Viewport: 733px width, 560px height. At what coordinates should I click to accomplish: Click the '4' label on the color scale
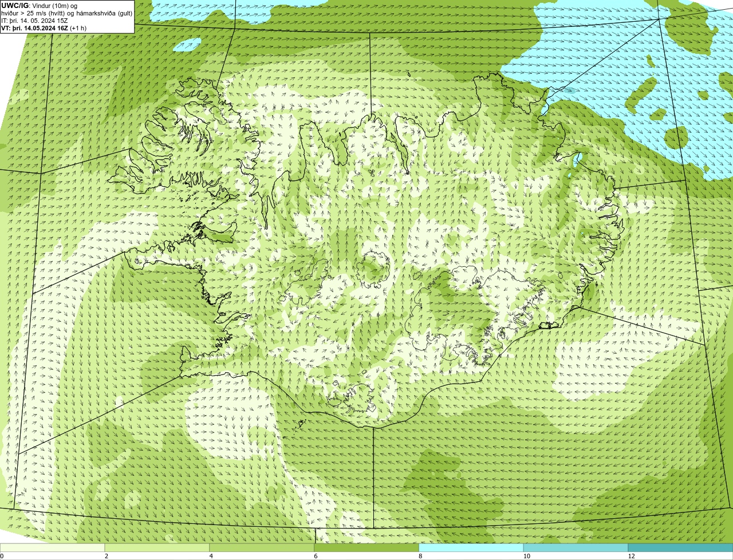pos(211,556)
